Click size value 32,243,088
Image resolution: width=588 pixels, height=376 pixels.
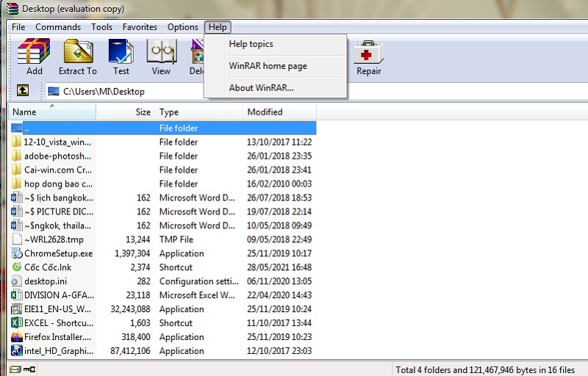[x=130, y=309]
